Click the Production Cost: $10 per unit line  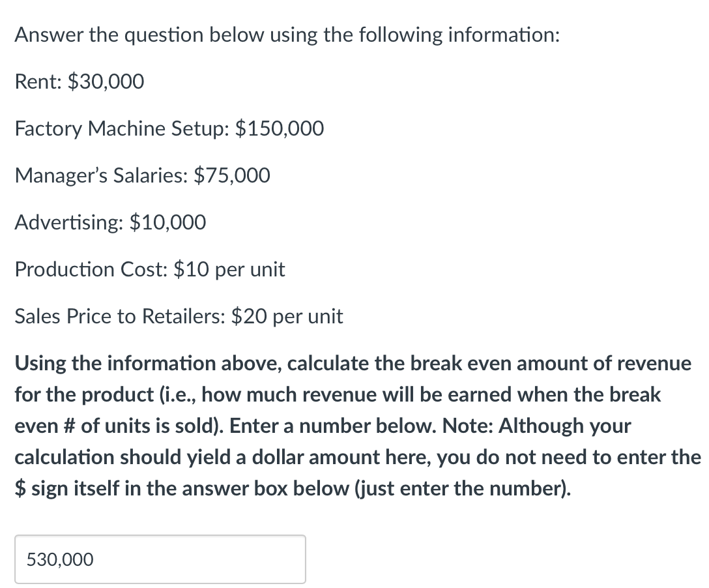[x=150, y=269]
